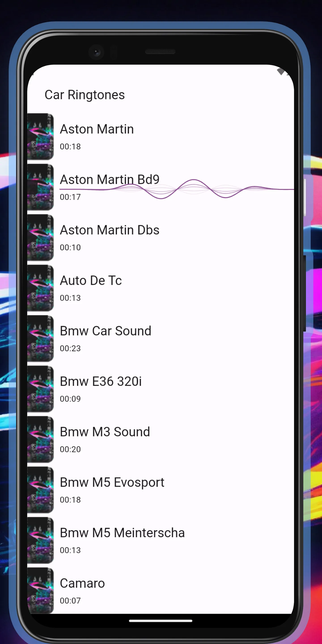
Task: Play the Aston Martin ringtone title
Action: 97,129
